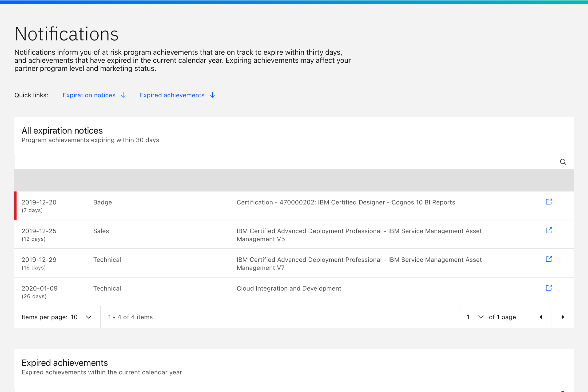Select the 2019-12-25 expiration date cell
Screen dimensions: 588x392
coord(39,231)
